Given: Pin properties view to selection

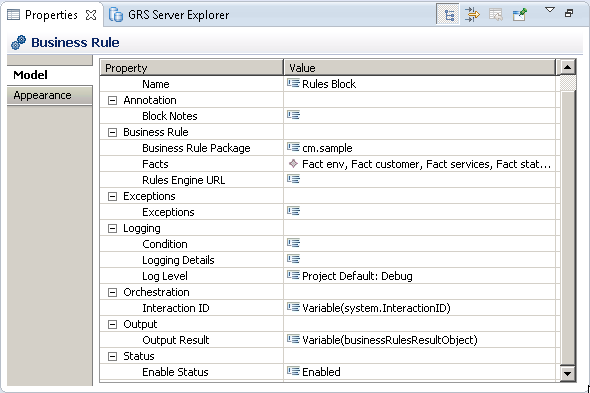Looking at the screenshot, I should (x=520, y=15).
